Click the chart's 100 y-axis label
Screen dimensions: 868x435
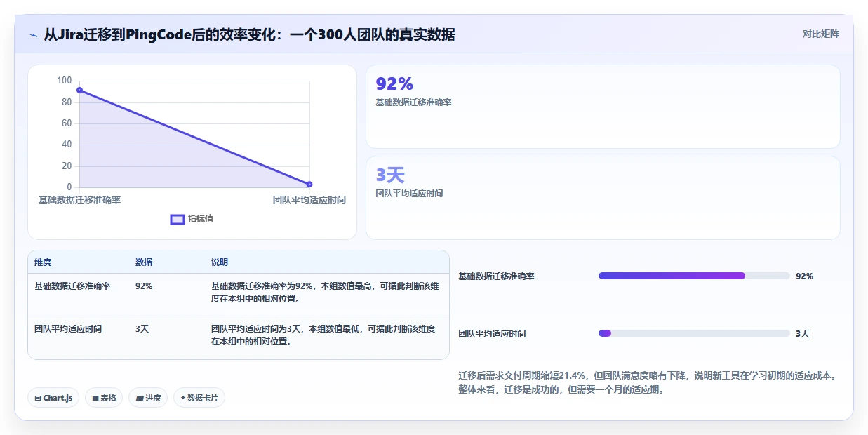click(65, 81)
